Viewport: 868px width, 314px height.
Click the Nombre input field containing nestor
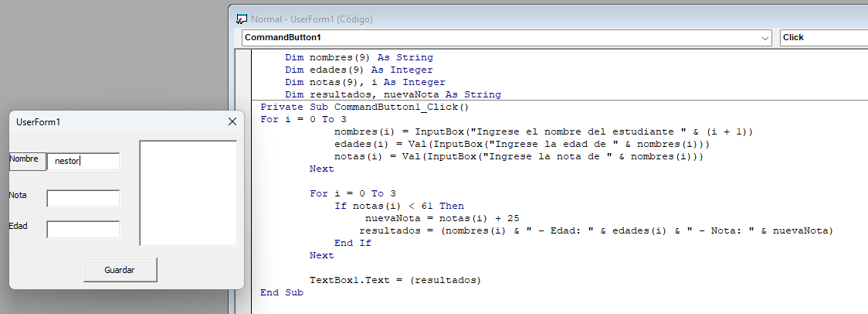pos(83,162)
